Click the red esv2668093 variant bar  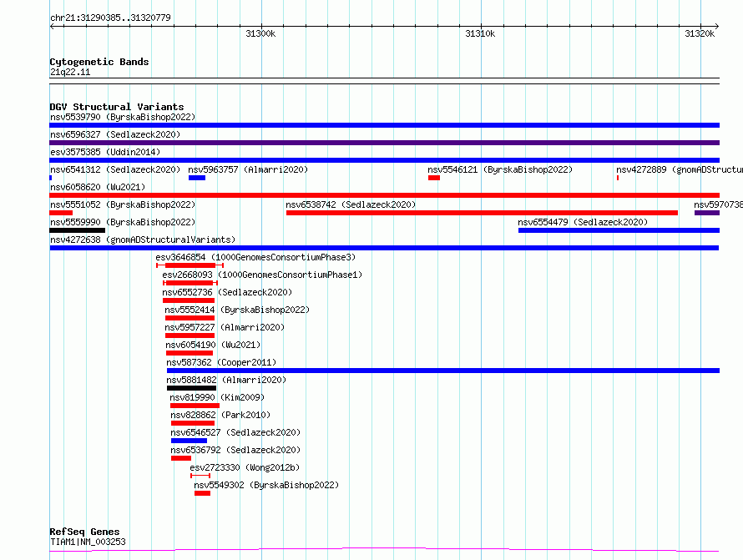click(190, 283)
